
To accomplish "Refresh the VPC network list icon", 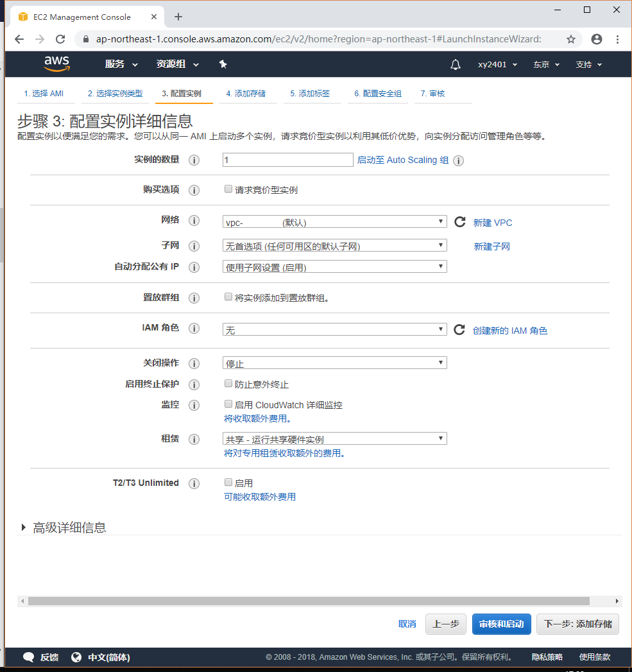I will click(460, 222).
